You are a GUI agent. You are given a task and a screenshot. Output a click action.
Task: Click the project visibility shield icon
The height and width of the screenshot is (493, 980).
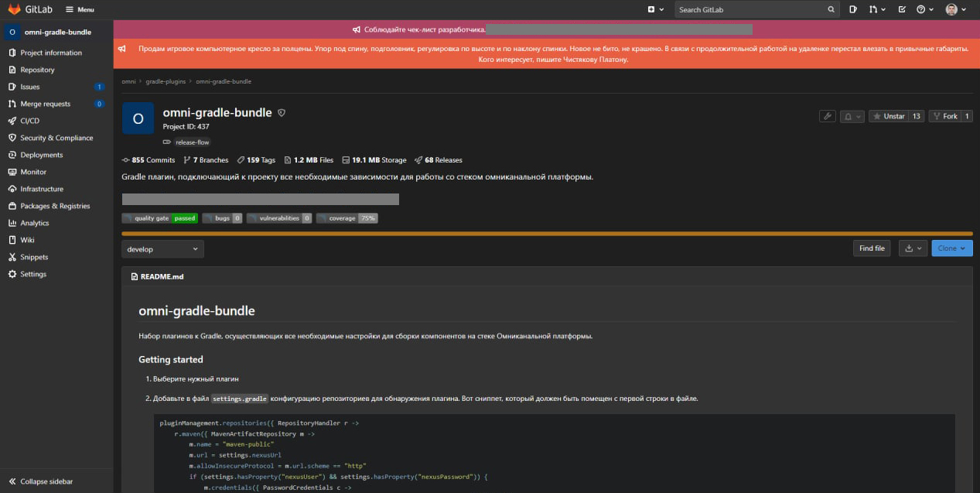pyautogui.click(x=282, y=113)
